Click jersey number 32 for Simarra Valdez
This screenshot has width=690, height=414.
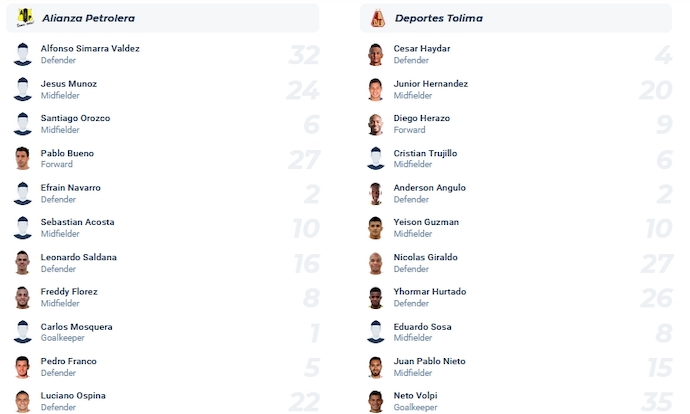(x=303, y=55)
